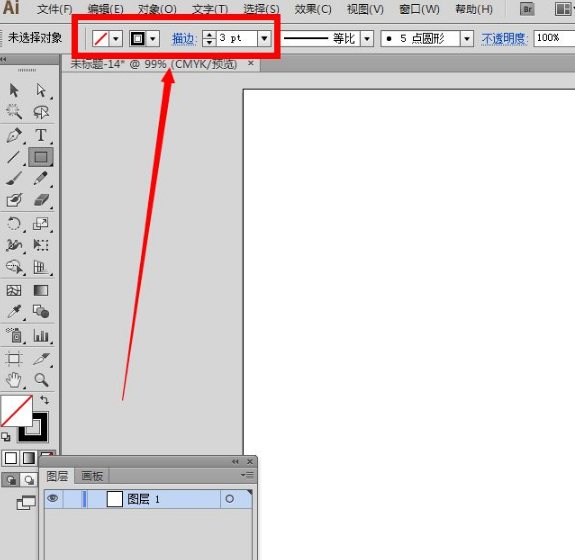Open variable width profile 等比 dropdown

tap(367, 39)
